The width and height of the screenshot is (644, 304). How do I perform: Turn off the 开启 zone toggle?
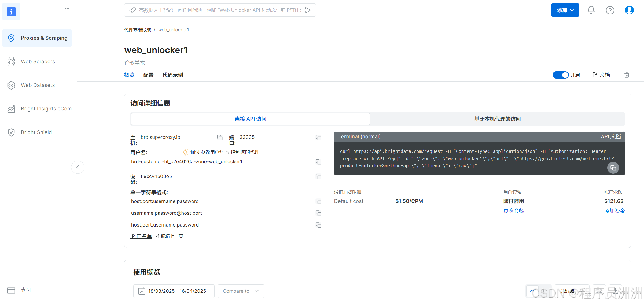[560, 75]
